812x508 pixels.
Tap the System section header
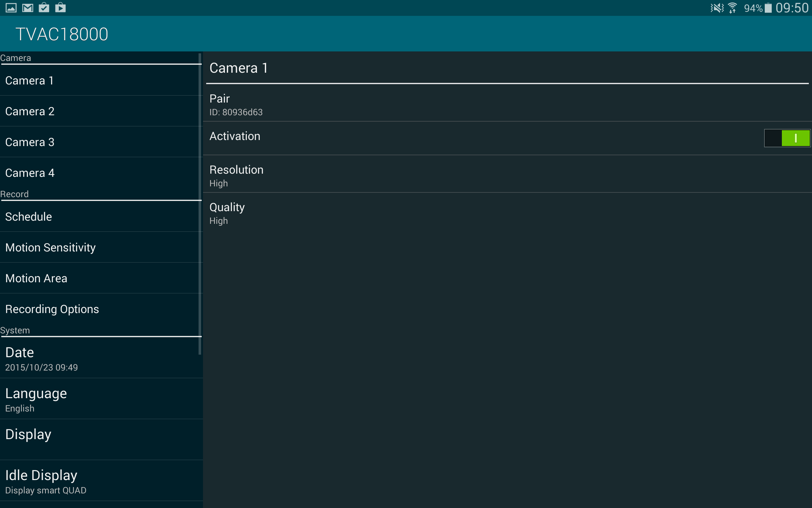[x=15, y=330]
